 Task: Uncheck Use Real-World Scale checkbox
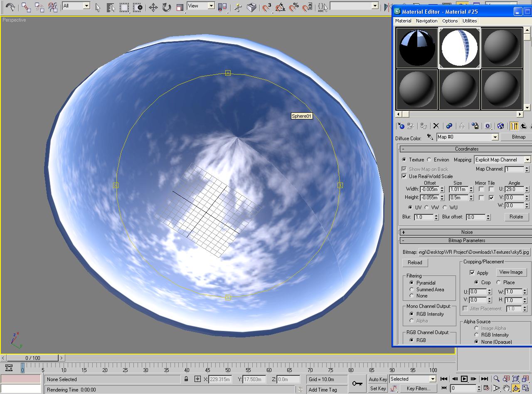coord(404,176)
